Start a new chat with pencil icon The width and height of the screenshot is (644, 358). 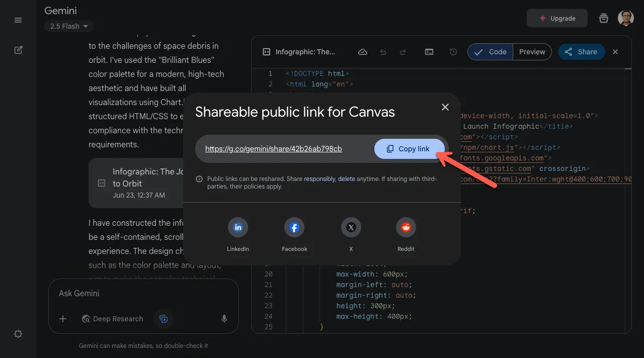coord(18,50)
